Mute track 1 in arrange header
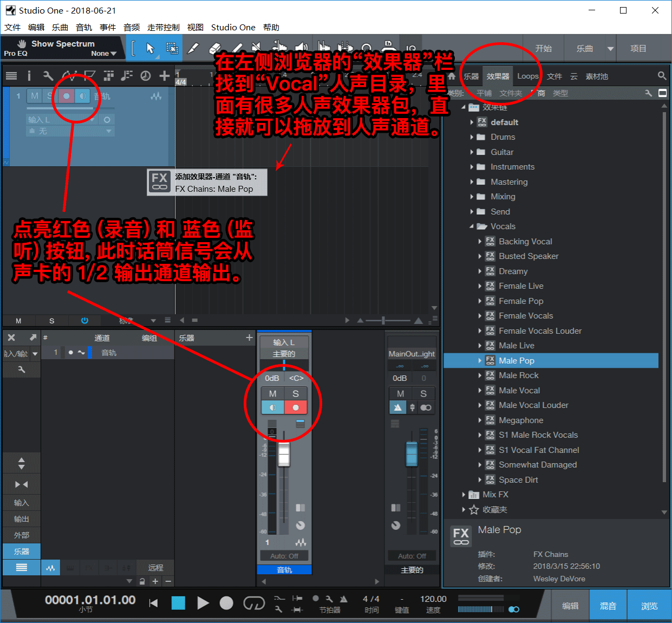 [x=35, y=96]
